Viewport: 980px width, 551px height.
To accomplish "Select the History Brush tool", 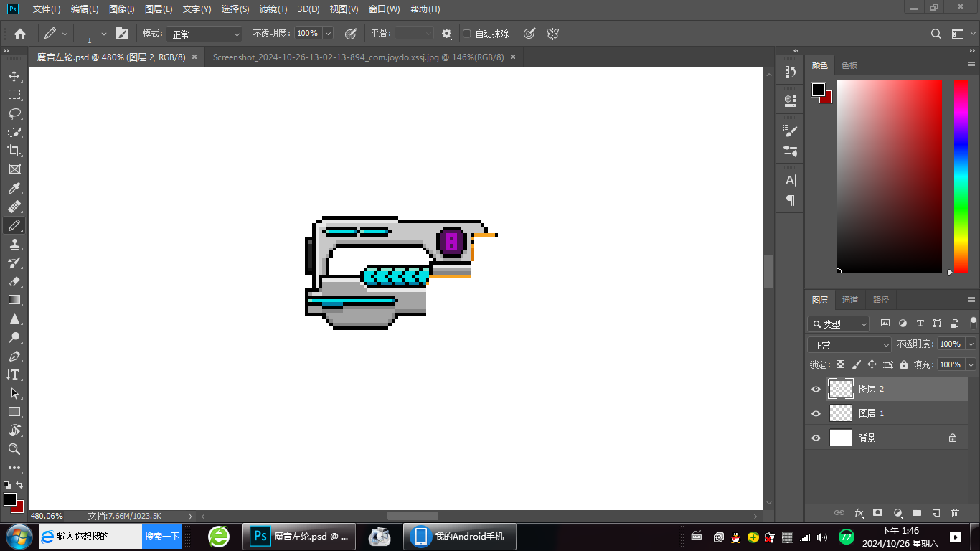I will [14, 263].
